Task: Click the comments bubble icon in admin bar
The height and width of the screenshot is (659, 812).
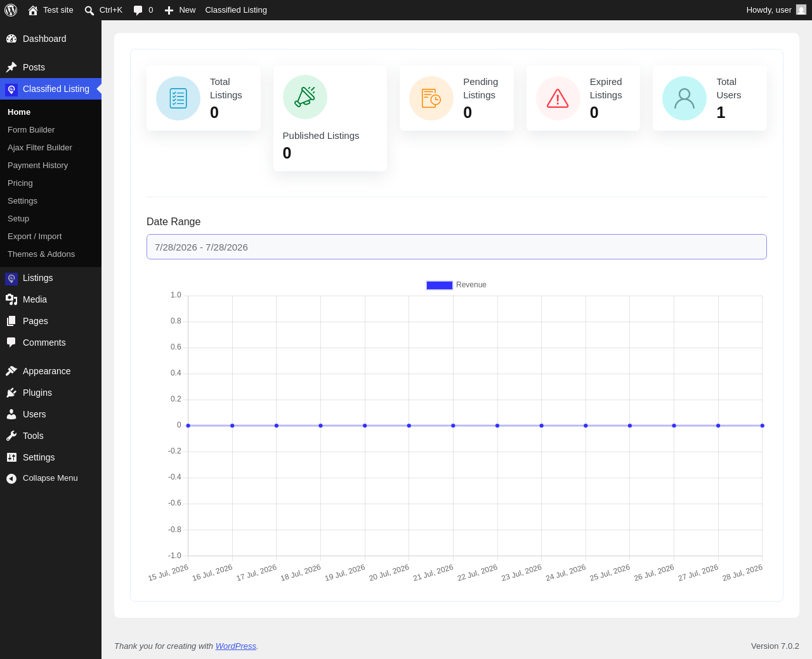Action: 138,10
